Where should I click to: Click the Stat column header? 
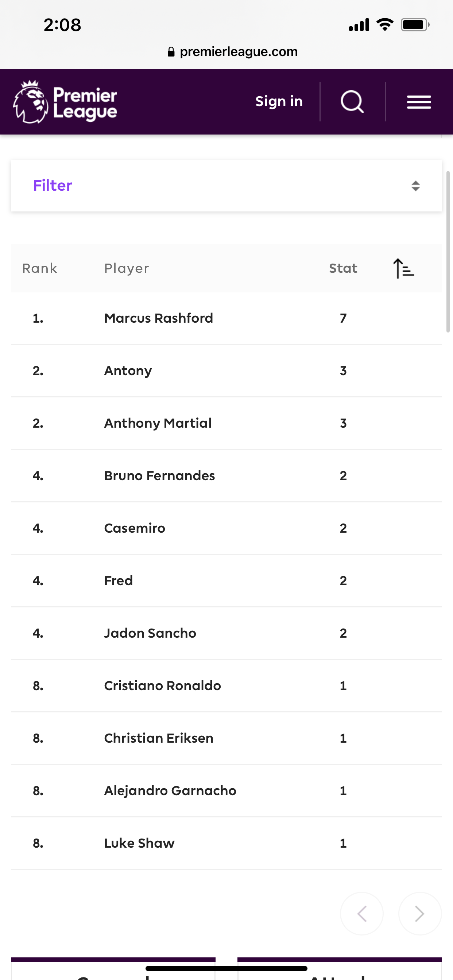point(342,268)
